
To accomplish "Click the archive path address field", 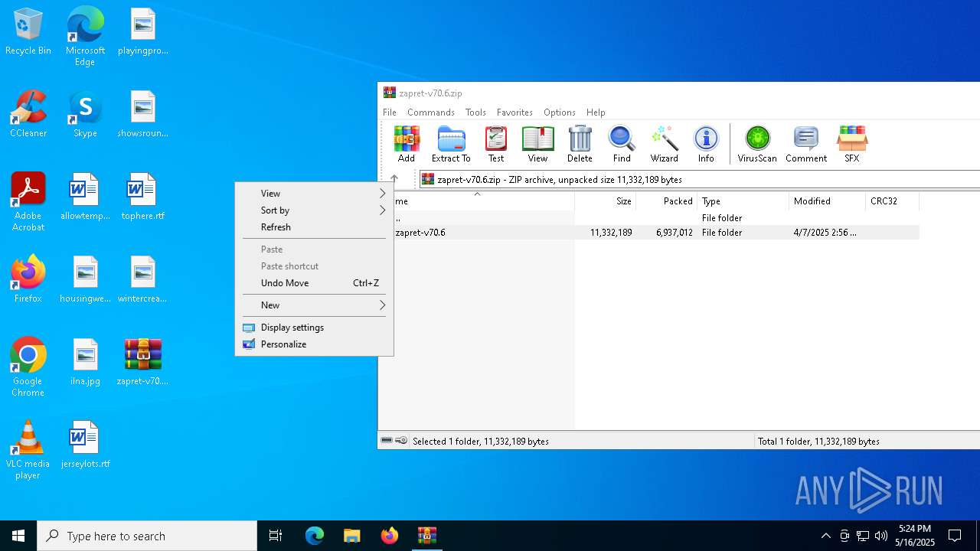I will pyautogui.click(x=700, y=179).
